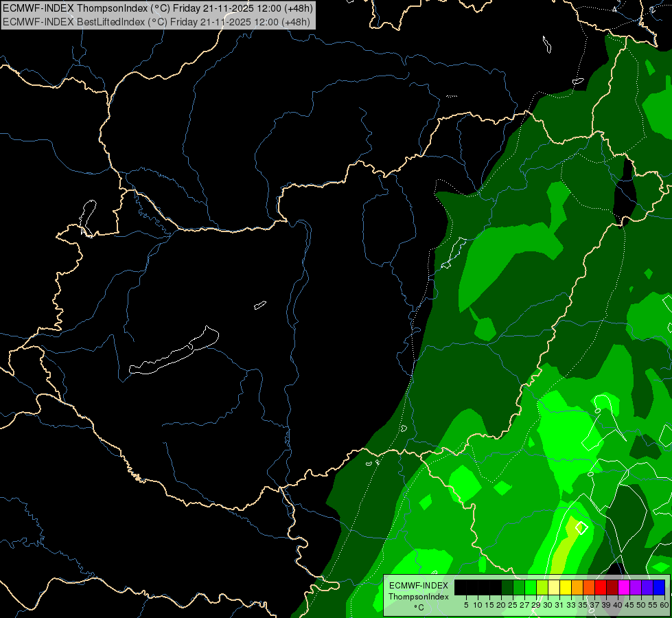Click the legend tick value 60
Viewport: 672px width, 618px height.
pyautogui.click(x=664, y=605)
